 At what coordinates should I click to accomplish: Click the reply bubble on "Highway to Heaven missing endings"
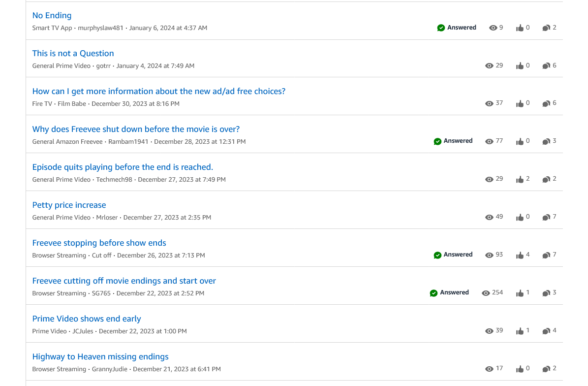(x=546, y=368)
